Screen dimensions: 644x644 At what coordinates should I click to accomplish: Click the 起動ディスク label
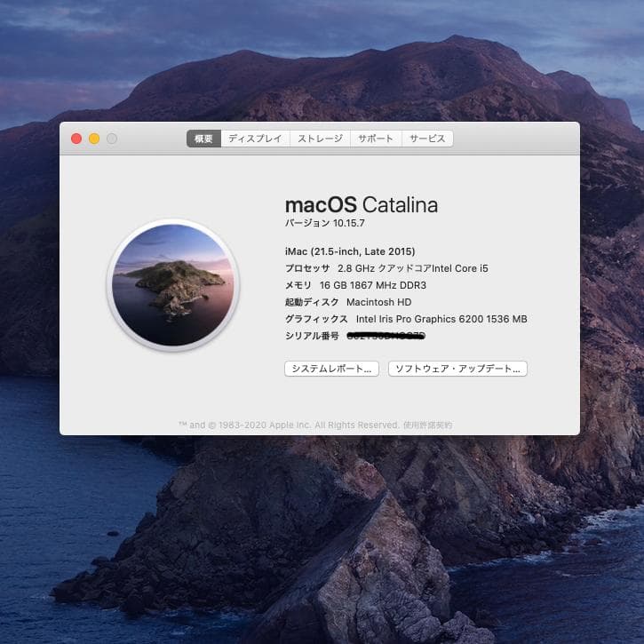312,302
